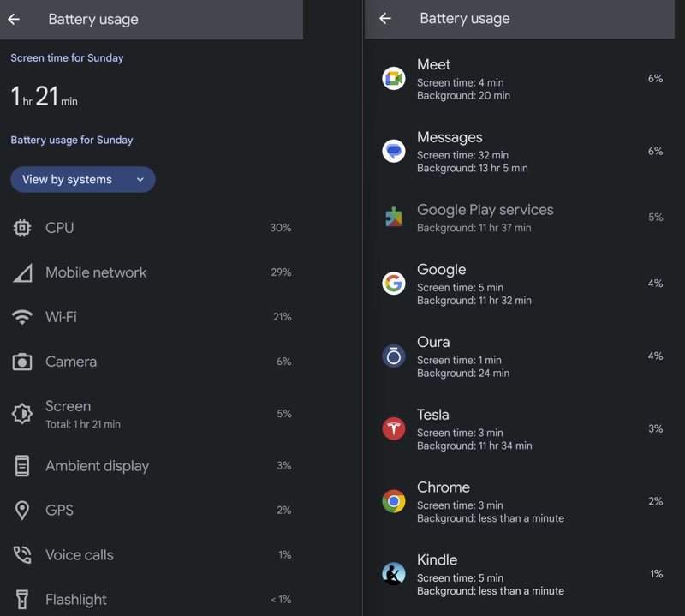685x616 pixels.
Task: Tap the Camera icon
Action: (22, 362)
